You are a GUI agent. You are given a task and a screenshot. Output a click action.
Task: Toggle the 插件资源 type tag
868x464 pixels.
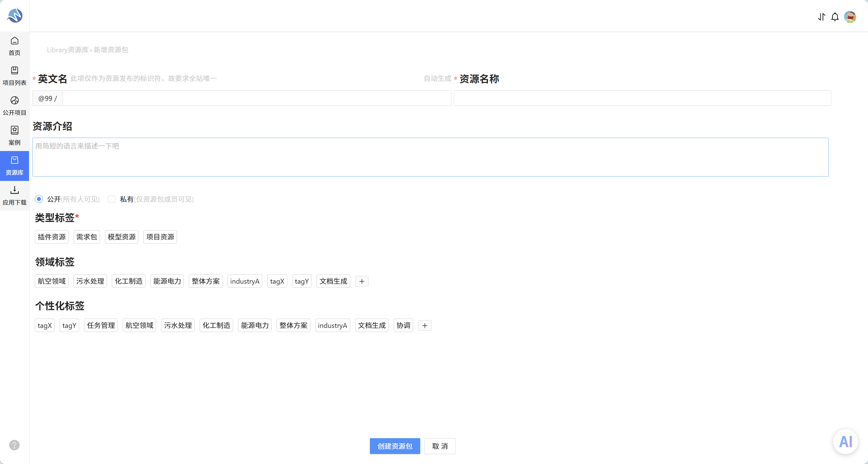coord(51,237)
